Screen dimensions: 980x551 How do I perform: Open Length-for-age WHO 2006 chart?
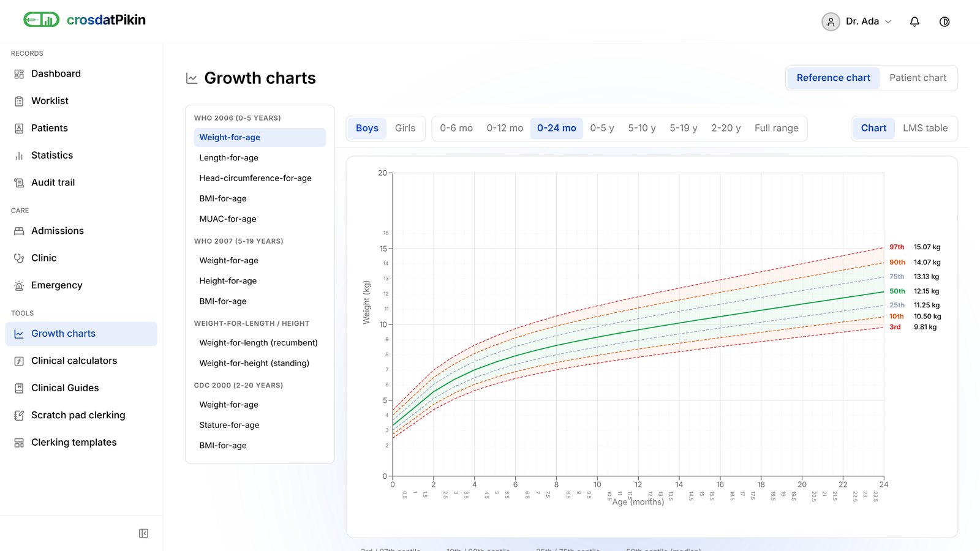click(260, 158)
